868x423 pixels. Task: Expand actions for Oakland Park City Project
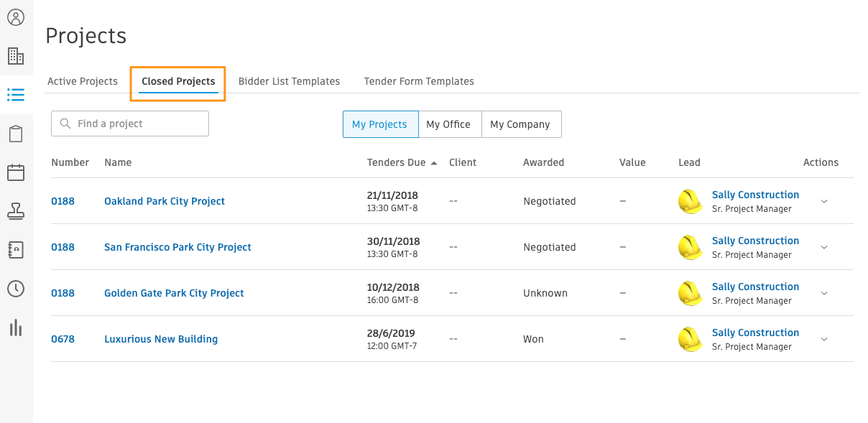point(824,201)
